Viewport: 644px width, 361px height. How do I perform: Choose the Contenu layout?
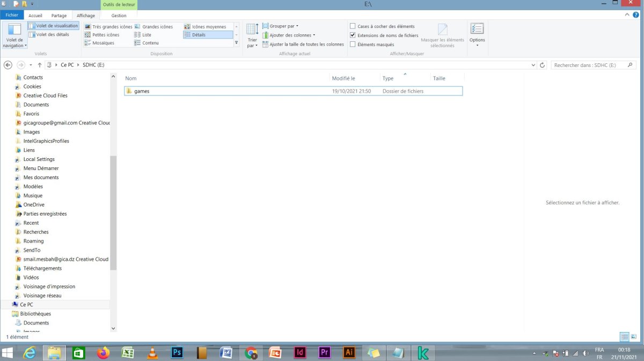147,43
